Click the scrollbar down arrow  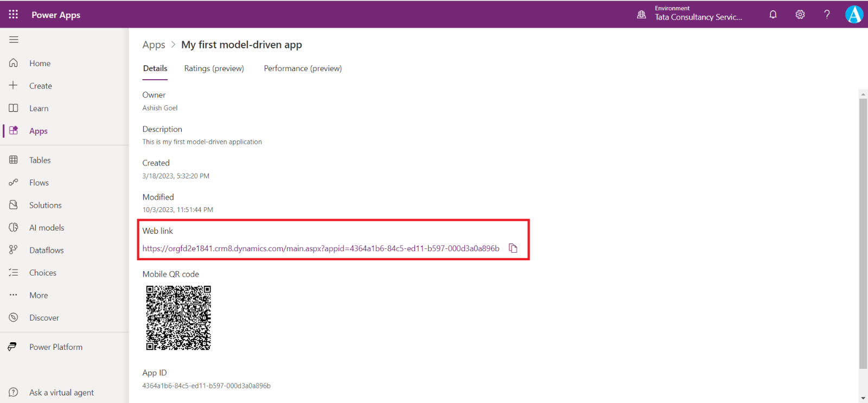863,398
